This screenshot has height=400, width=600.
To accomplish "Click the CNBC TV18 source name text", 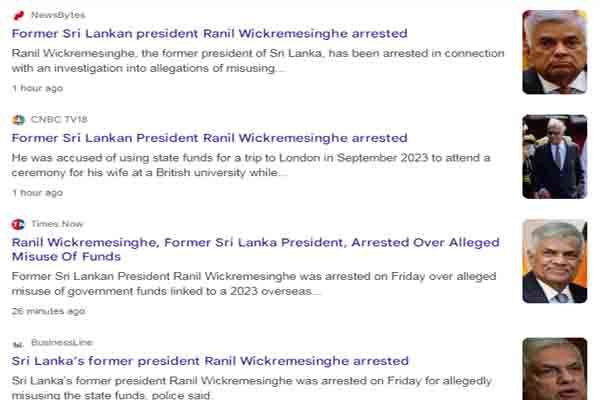I will click(59, 120).
